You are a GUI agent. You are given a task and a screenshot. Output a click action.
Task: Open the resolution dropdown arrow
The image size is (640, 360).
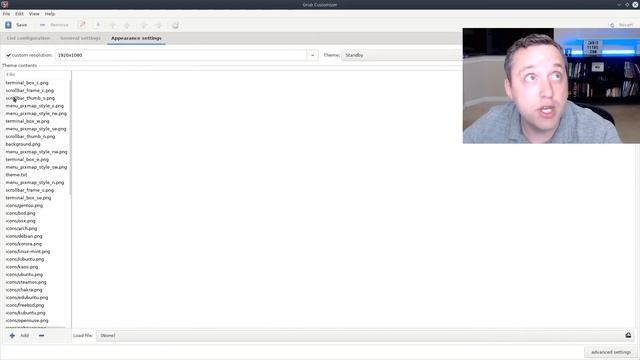[313, 55]
